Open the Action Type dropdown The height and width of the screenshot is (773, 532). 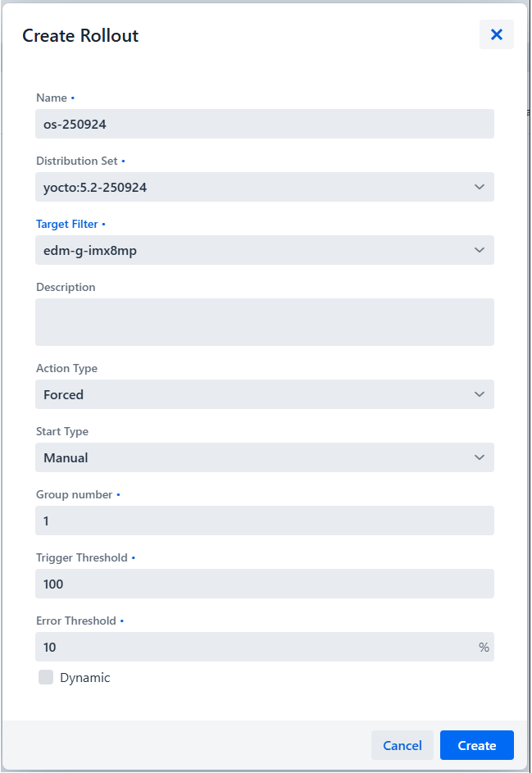click(x=479, y=394)
